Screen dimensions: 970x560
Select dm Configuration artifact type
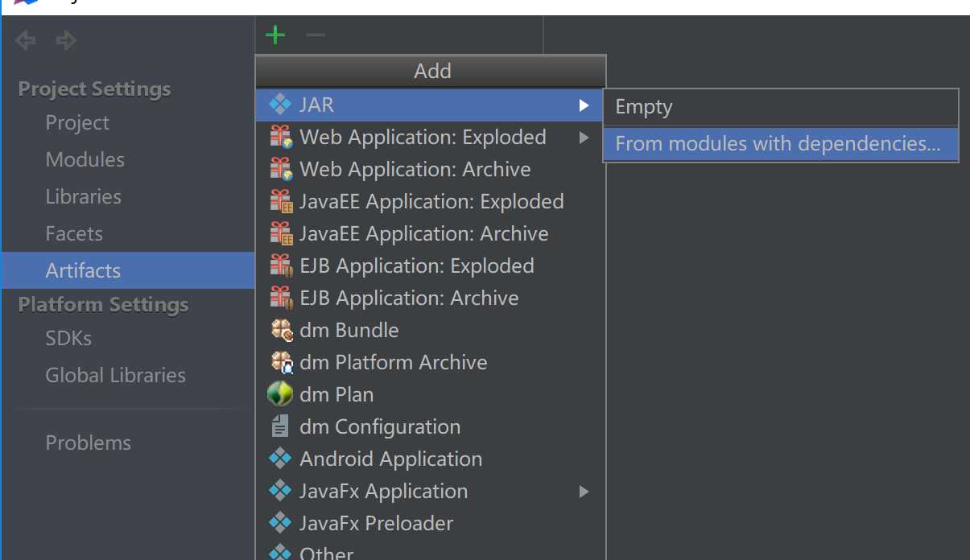coord(430,426)
